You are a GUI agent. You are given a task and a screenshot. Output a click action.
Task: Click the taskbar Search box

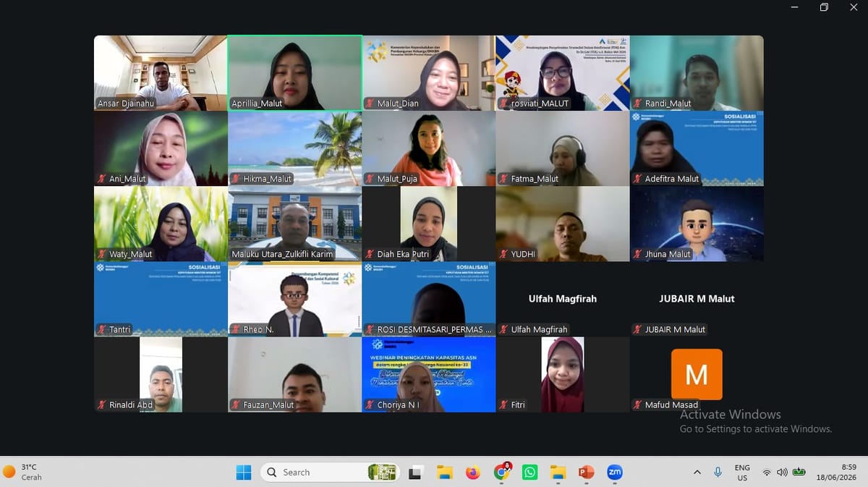329,473
